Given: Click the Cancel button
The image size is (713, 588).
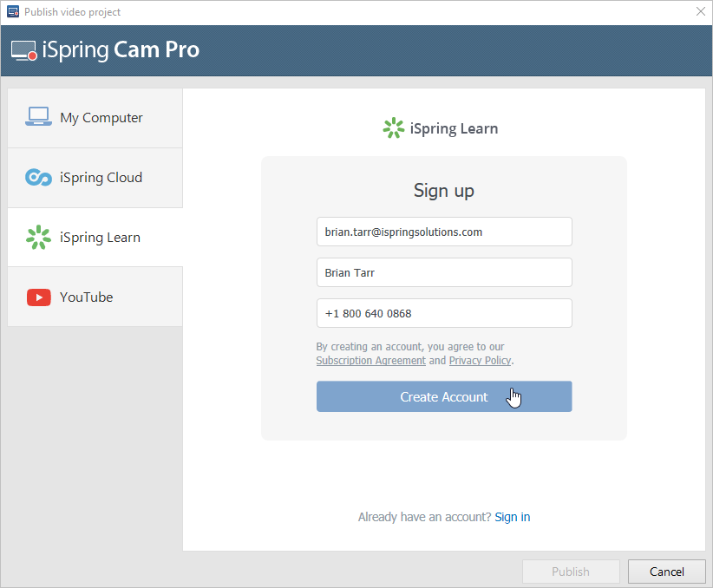Looking at the screenshot, I should point(667,572).
